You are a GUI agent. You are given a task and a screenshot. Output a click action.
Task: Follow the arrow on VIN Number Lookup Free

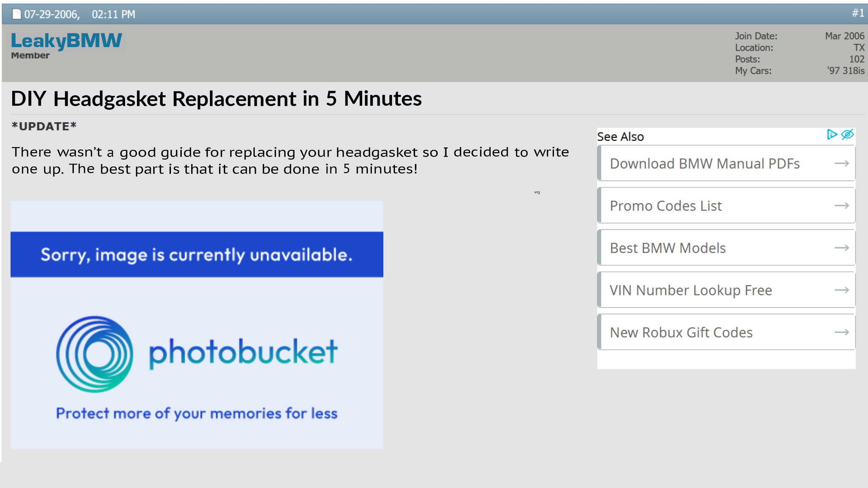click(841, 290)
